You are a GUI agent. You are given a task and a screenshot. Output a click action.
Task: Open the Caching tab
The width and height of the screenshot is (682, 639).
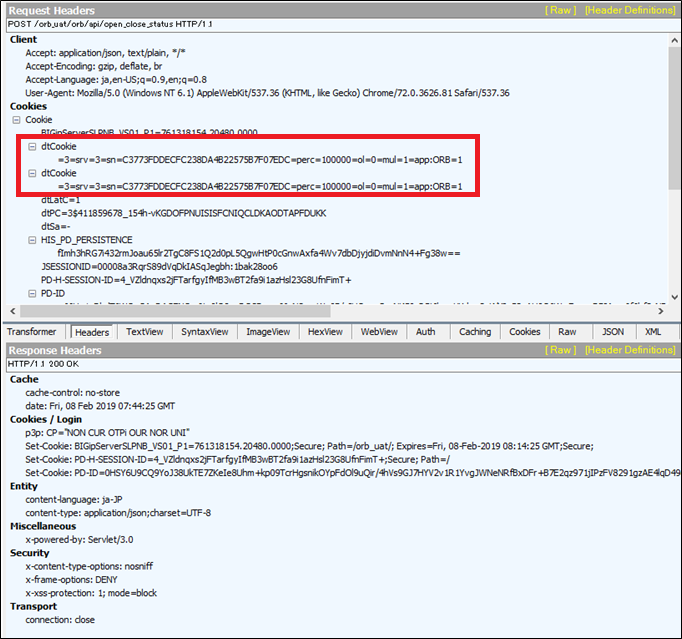(x=475, y=332)
